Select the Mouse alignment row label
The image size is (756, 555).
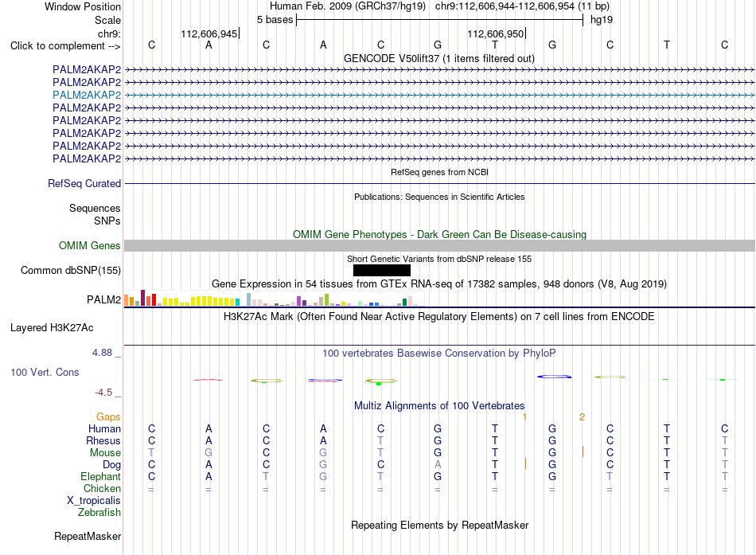[x=106, y=453]
